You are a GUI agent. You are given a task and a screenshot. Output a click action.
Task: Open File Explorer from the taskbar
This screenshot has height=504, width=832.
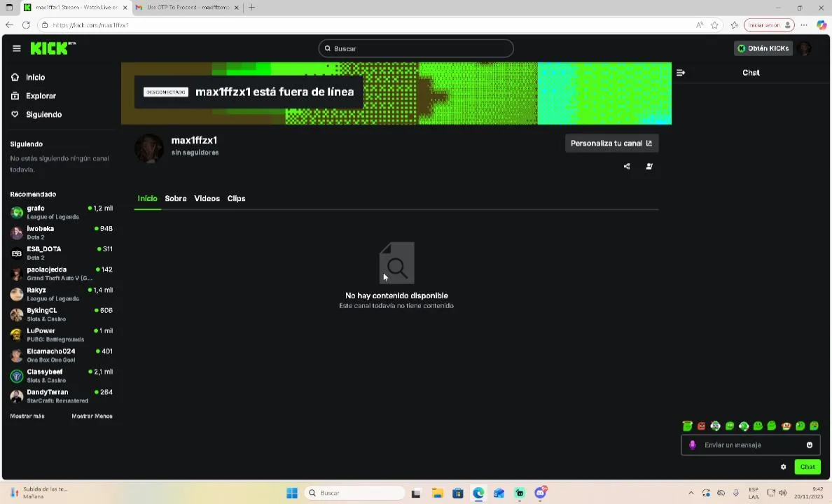pyautogui.click(x=437, y=493)
